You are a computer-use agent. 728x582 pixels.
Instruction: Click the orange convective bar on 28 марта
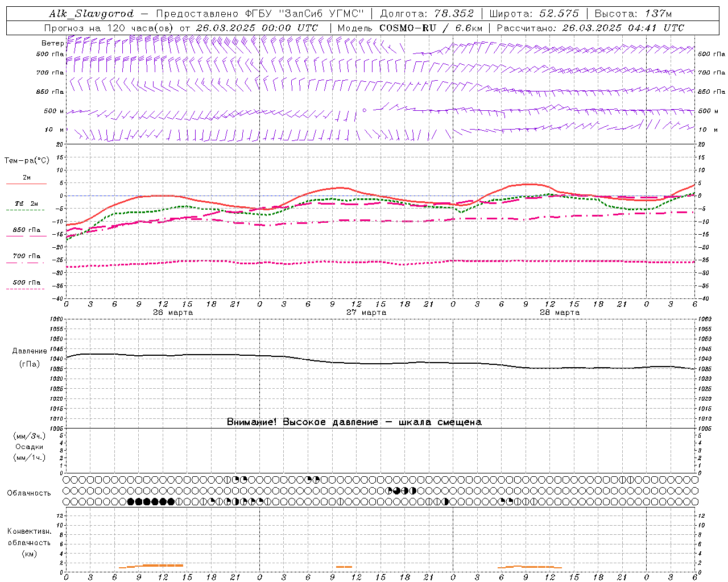click(x=530, y=567)
